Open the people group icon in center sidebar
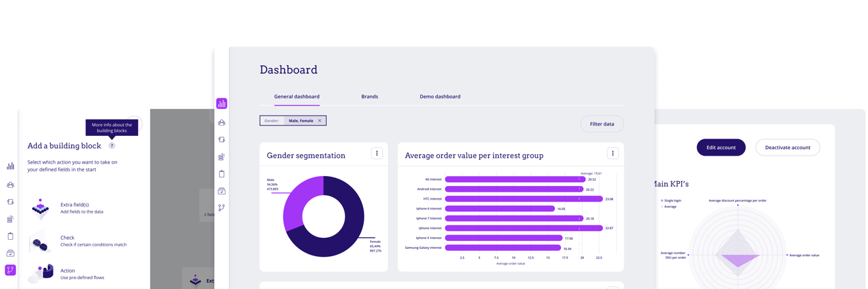 222,123
